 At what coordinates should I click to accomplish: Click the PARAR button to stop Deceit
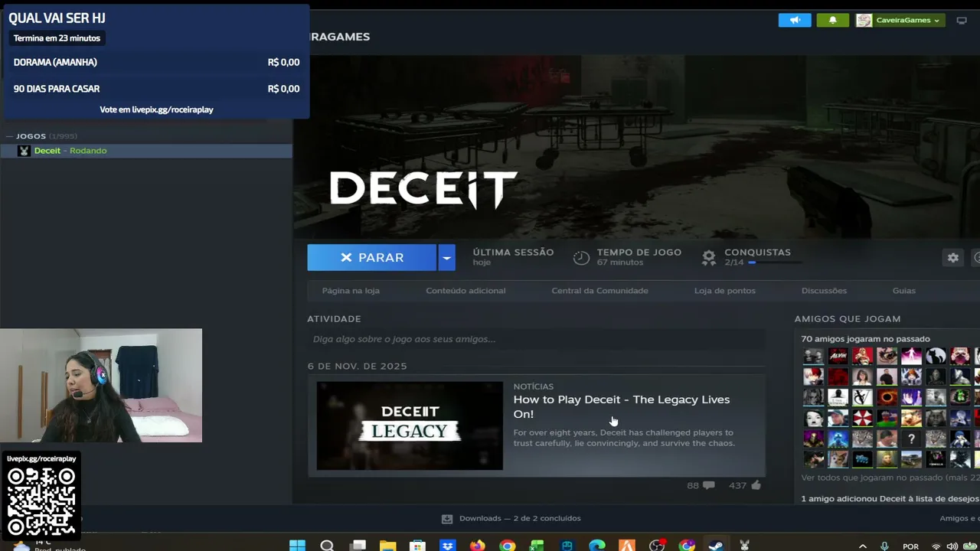[372, 258]
